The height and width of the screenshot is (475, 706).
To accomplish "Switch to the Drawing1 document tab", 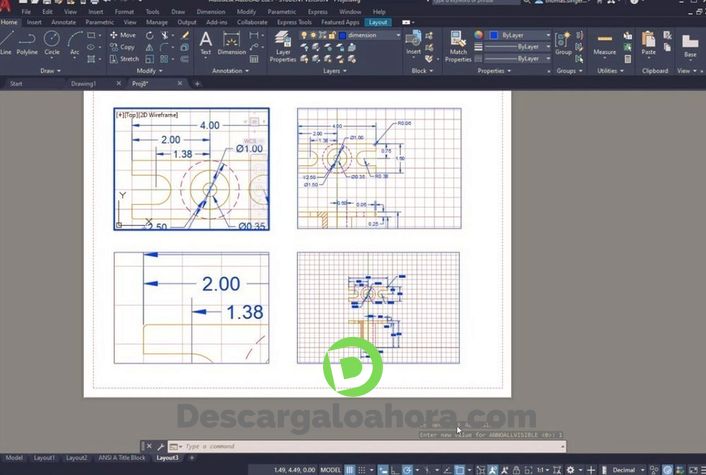I will point(83,84).
